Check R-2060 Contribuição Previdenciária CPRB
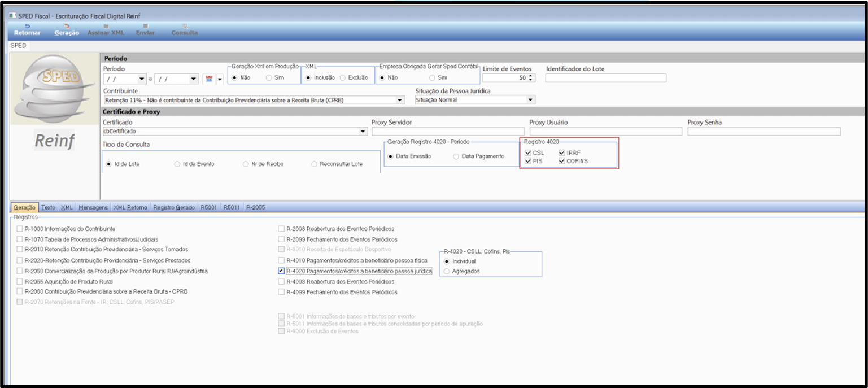 tap(20, 291)
